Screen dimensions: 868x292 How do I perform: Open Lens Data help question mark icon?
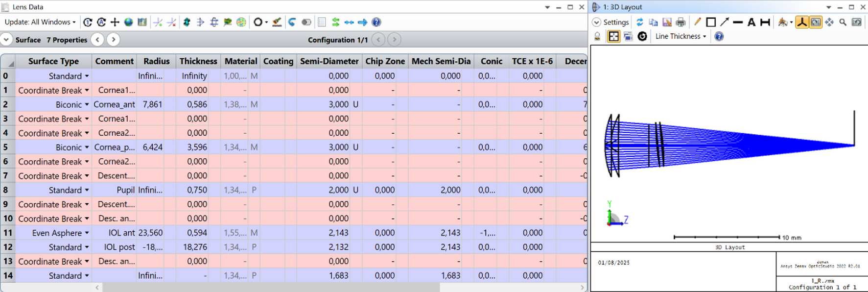[376, 22]
